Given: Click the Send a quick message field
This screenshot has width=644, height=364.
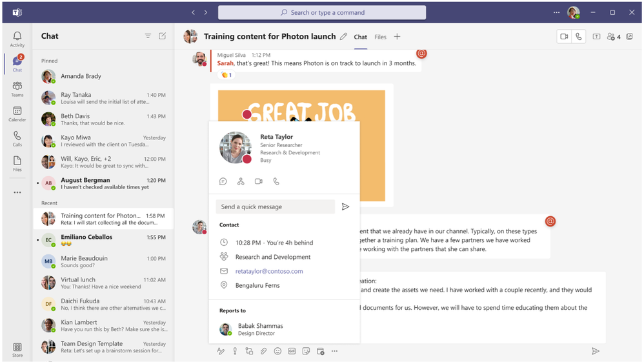Looking at the screenshot, I should pos(276,207).
